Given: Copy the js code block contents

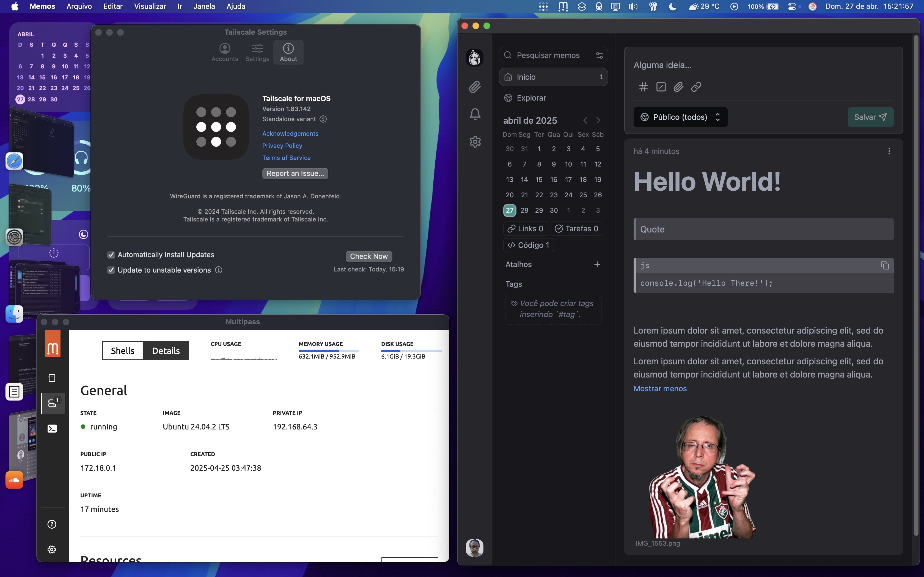Looking at the screenshot, I should [x=884, y=266].
